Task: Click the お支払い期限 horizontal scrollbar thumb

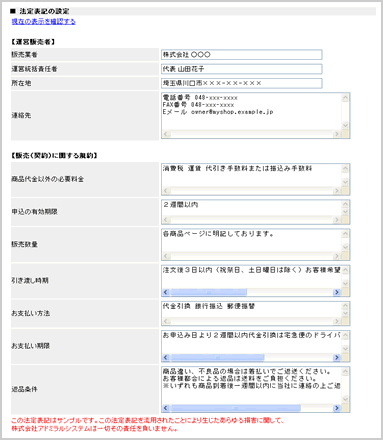Action: (x=217, y=357)
